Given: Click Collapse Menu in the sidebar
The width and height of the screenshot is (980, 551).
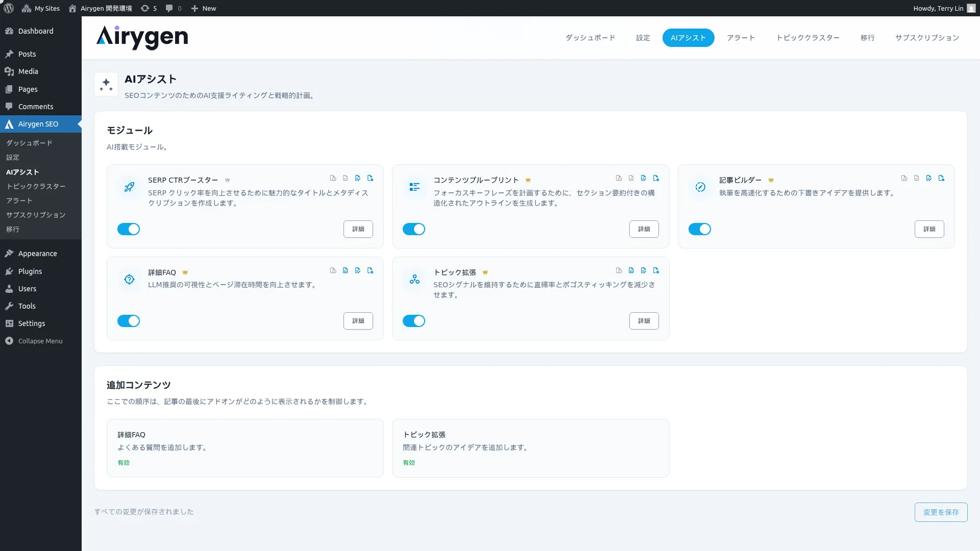Looking at the screenshot, I should tap(41, 341).
